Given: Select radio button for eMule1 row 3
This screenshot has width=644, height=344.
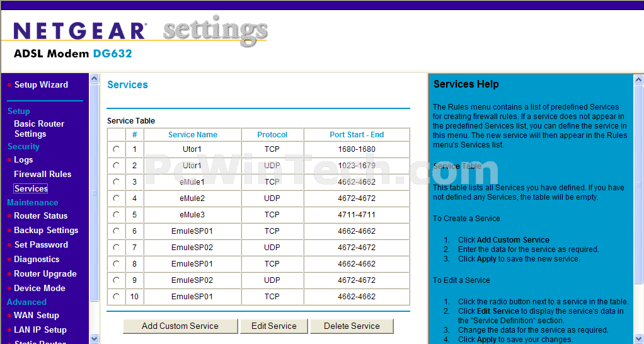Looking at the screenshot, I should click(116, 182).
